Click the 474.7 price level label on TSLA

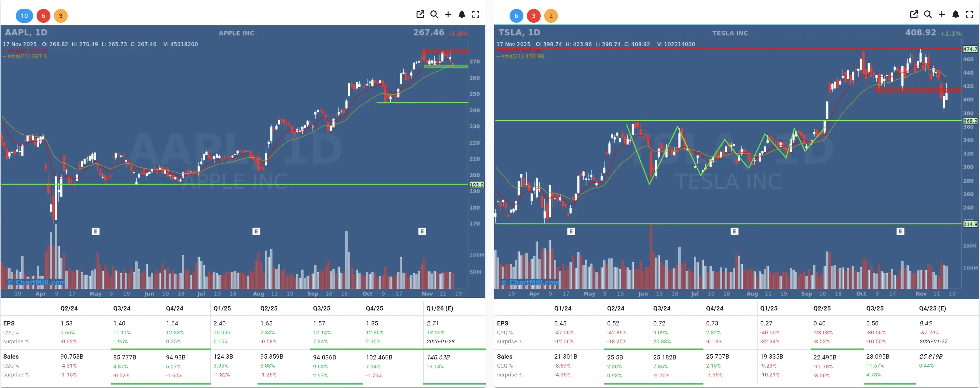pos(970,49)
